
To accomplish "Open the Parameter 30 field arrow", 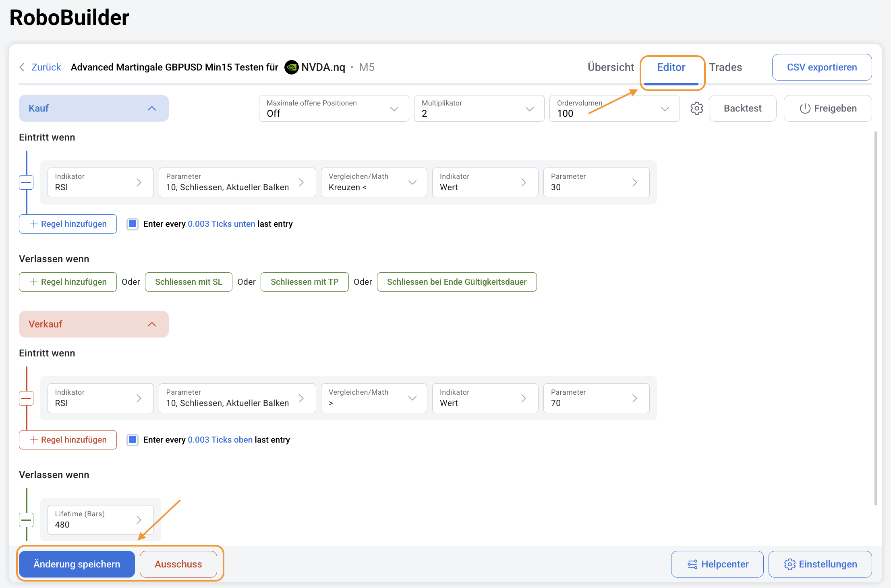I will 635,182.
